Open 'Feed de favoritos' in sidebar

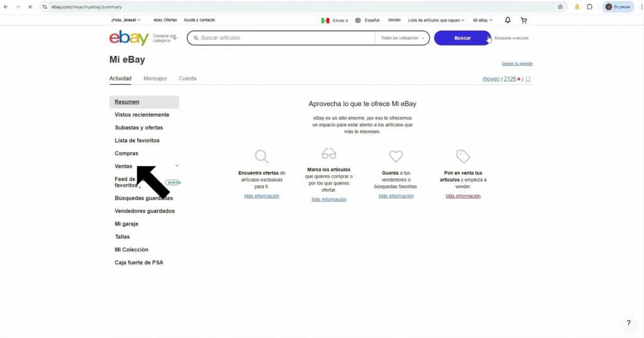pyautogui.click(x=126, y=182)
